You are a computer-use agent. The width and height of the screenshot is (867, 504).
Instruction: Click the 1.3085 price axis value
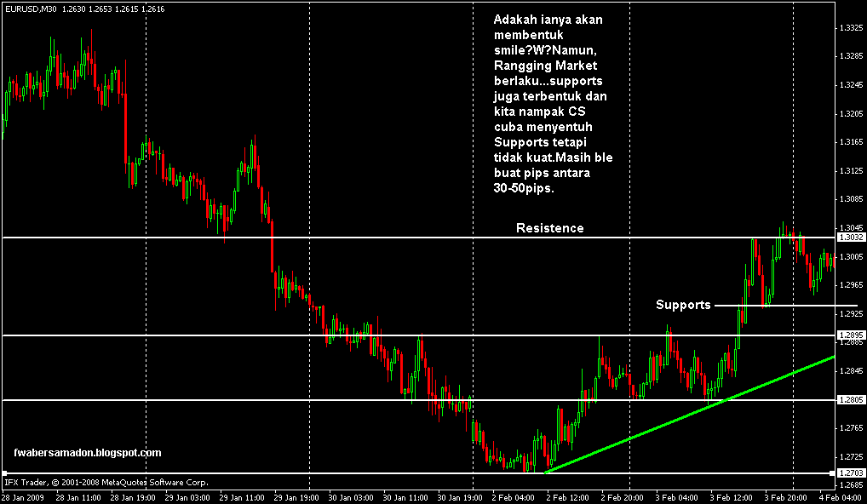(851, 199)
